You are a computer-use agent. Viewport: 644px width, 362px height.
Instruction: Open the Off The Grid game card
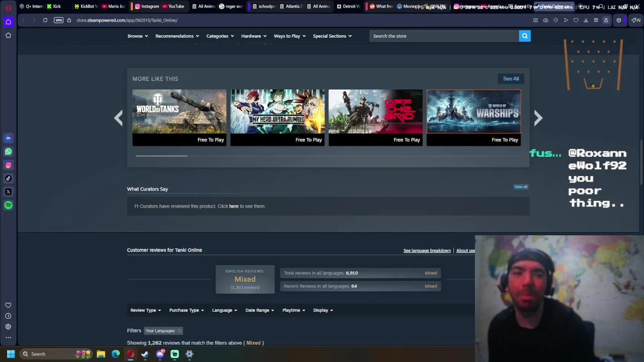[x=376, y=118]
